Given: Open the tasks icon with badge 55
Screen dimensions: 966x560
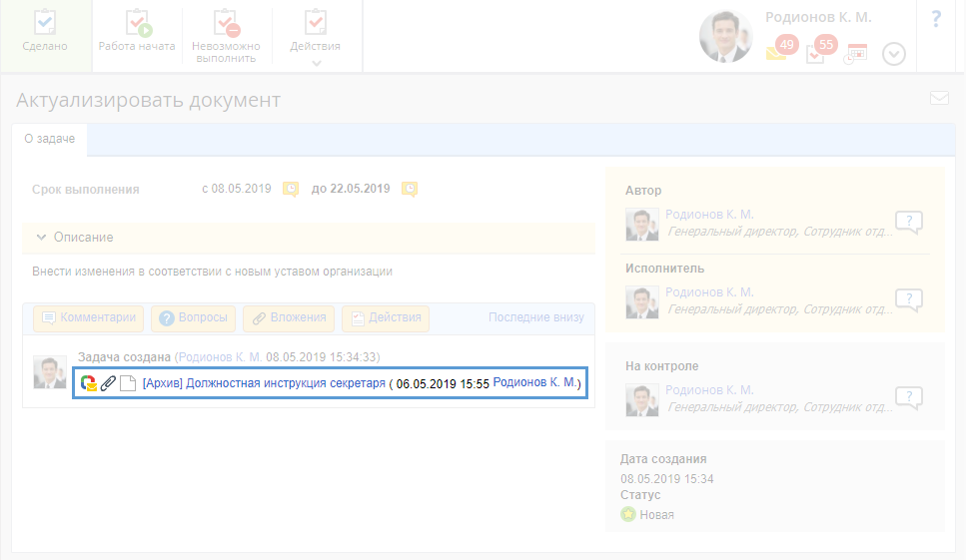Looking at the screenshot, I should click(820, 48).
